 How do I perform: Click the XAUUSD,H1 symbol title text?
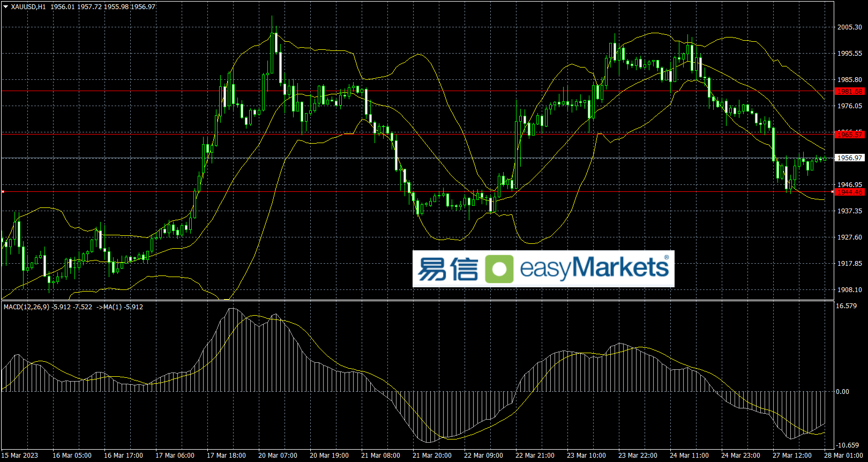[x=28, y=7]
